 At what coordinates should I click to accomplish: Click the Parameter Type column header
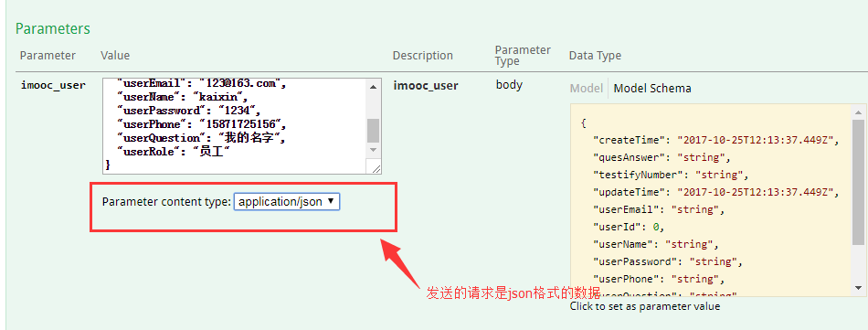(x=523, y=56)
